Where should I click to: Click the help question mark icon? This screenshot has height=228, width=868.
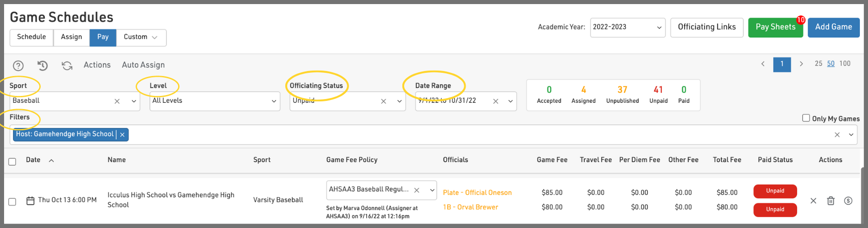tap(18, 66)
